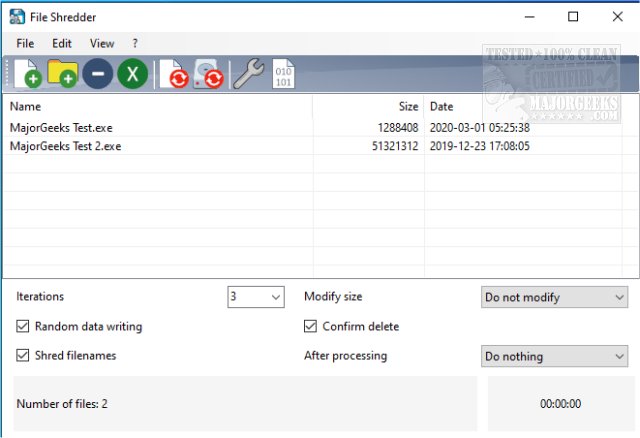The width and height of the screenshot is (640, 438).
Task: Click the Add Folder toolbar icon
Action: pos(63,75)
